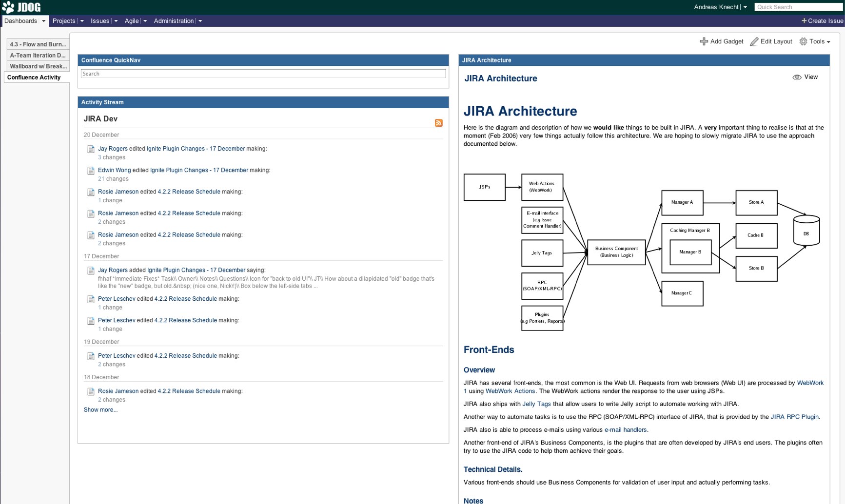Click the JIRA Architecture gadget header bar
845x504 pixels.
point(644,60)
